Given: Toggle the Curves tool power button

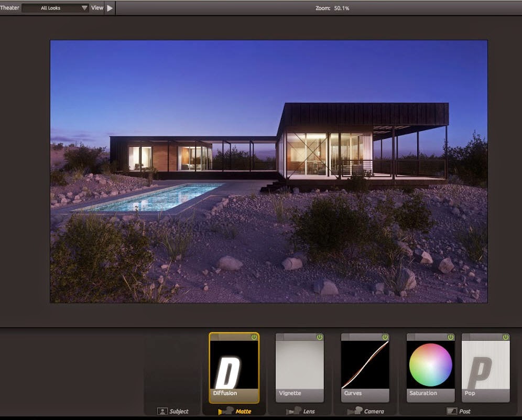Looking at the screenshot, I should pyautogui.click(x=385, y=337).
